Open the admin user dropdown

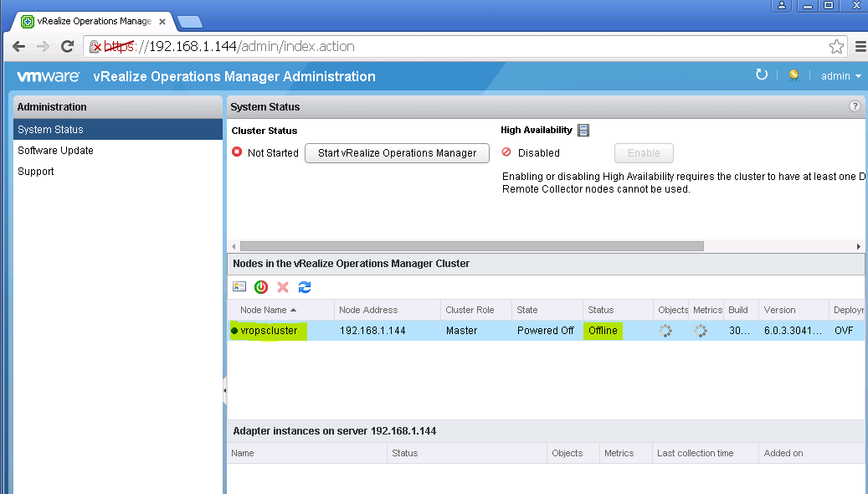click(x=841, y=76)
